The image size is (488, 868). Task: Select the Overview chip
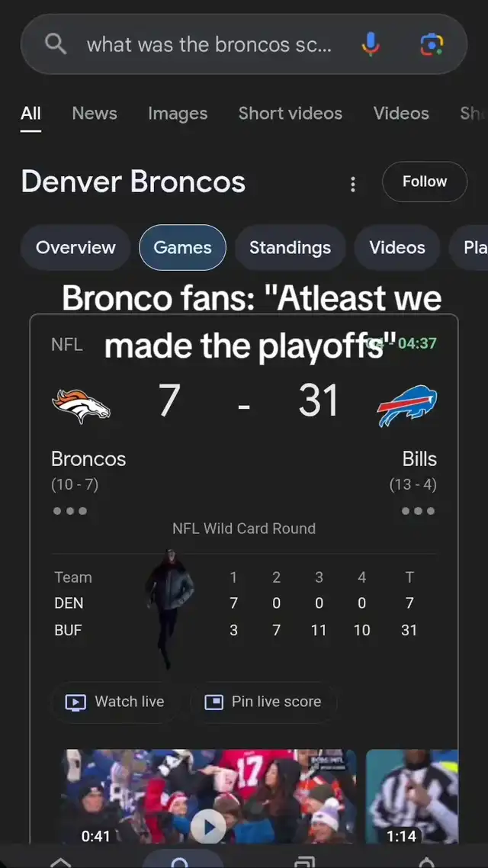click(75, 248)
